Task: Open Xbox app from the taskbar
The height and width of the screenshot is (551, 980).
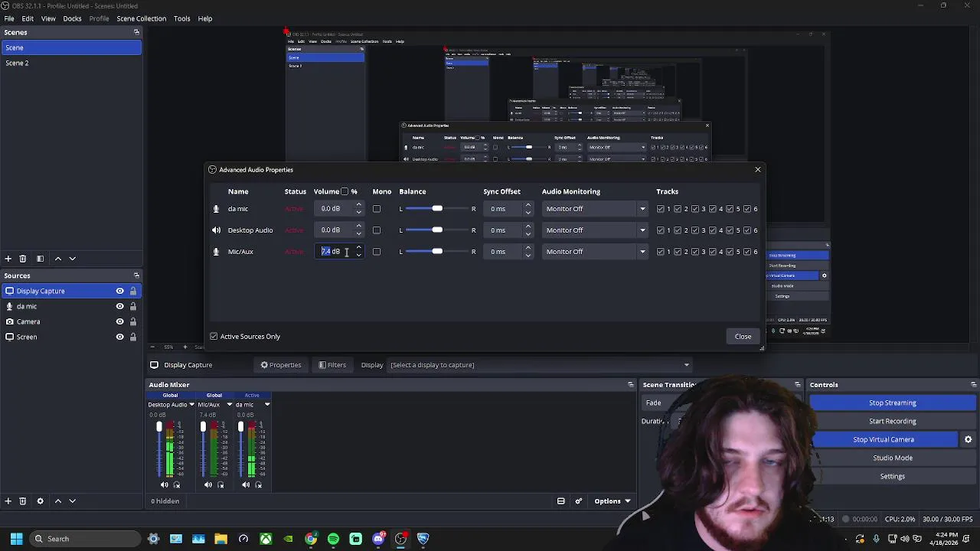Action: click(266, 539)
